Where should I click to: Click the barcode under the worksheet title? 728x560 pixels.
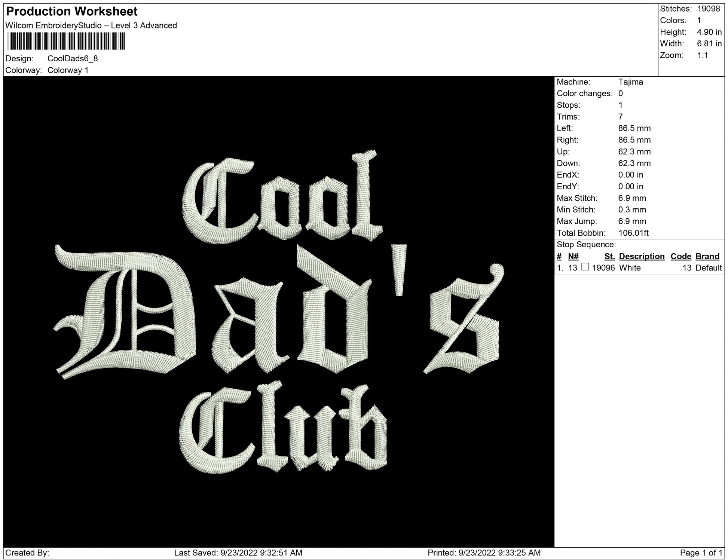(65, 41)
